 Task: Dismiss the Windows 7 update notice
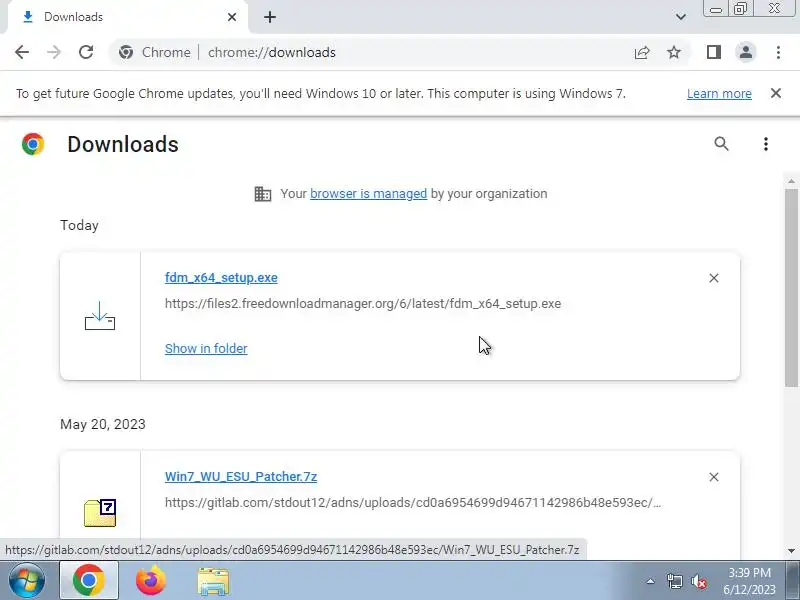click(776, 93)
